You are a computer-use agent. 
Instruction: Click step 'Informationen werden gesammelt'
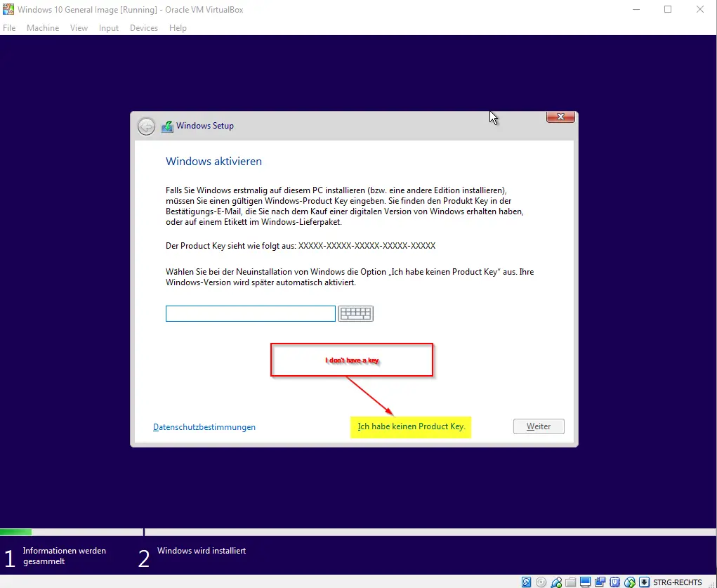coord(64,556)
